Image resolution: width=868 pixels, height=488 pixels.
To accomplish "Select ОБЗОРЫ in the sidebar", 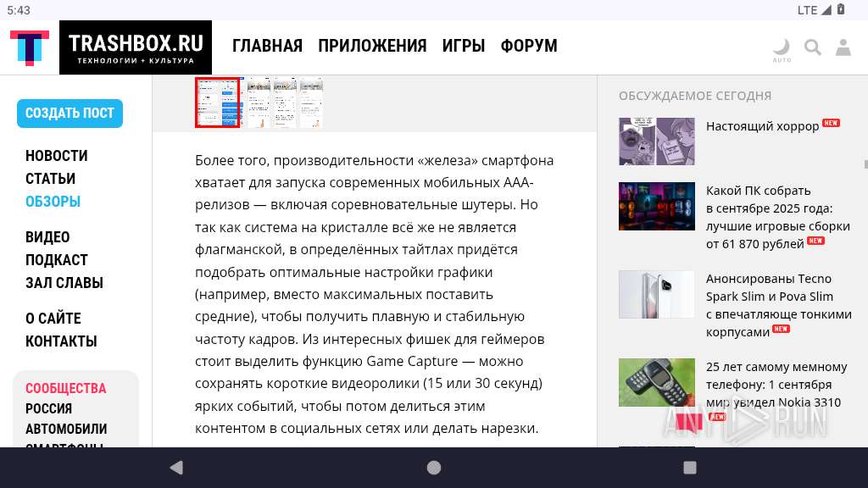I will coord(53,202).
